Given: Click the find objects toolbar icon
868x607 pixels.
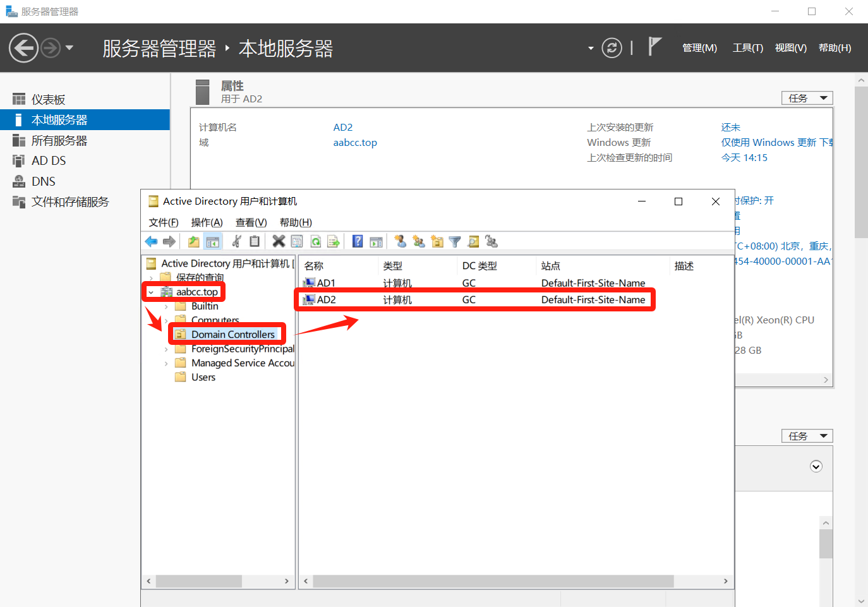Looking at the screenshot, I should (x=473, y=241).
